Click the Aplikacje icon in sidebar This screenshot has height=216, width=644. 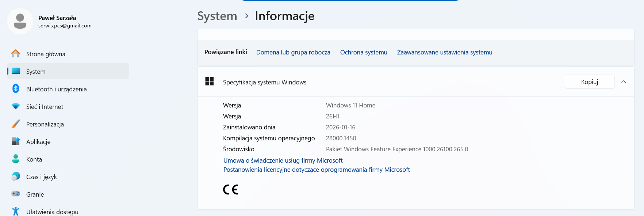click(16, 141)
